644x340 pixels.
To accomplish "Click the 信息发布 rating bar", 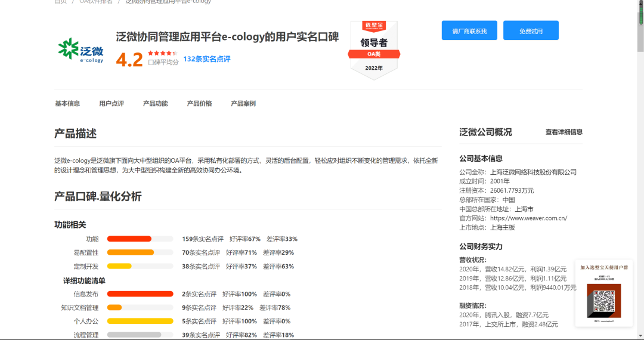I will tap(140, 294).
